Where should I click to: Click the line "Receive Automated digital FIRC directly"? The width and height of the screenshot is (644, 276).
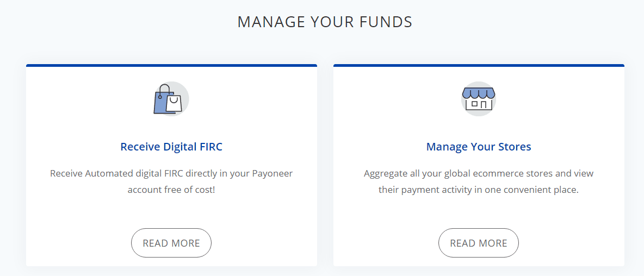171,173
